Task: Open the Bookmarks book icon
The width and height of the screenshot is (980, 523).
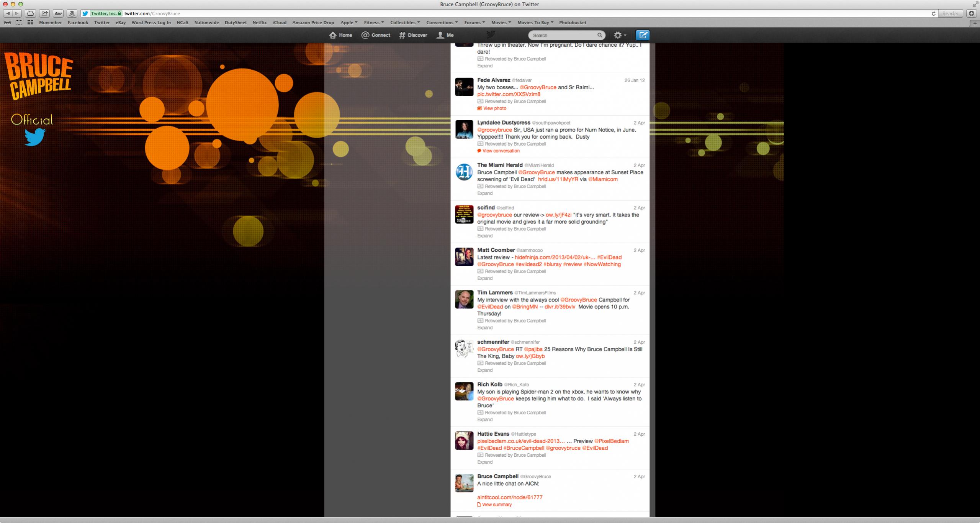Action: coord(19,23)
